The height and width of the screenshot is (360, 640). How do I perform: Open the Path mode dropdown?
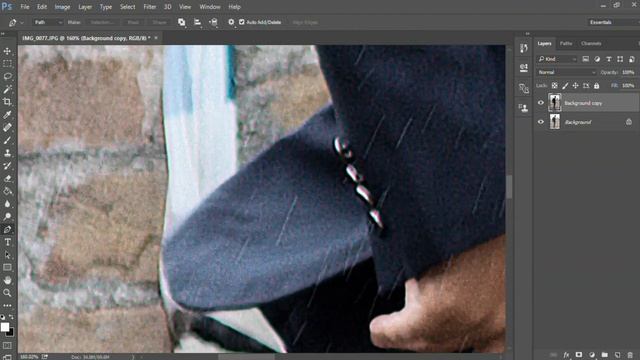pyautogui.click(x=48, y=22)
